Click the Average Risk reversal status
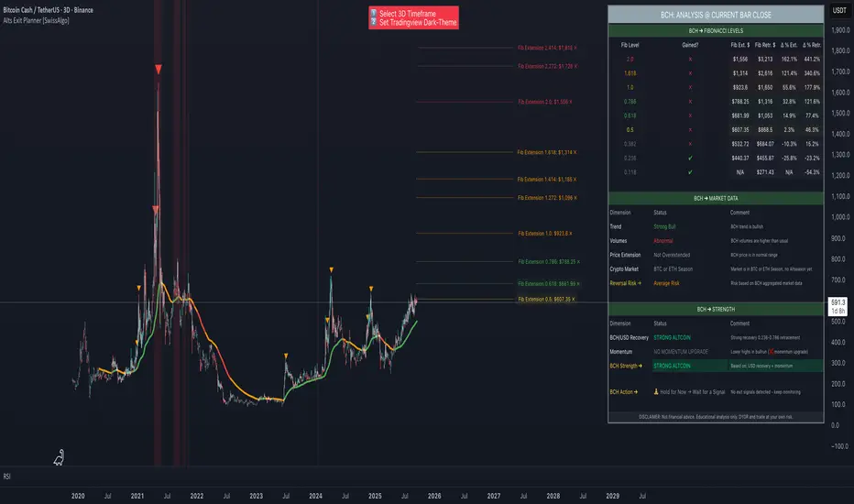This screenshot has width=854, height=504. pyautogui.click(x=666, y=283)
